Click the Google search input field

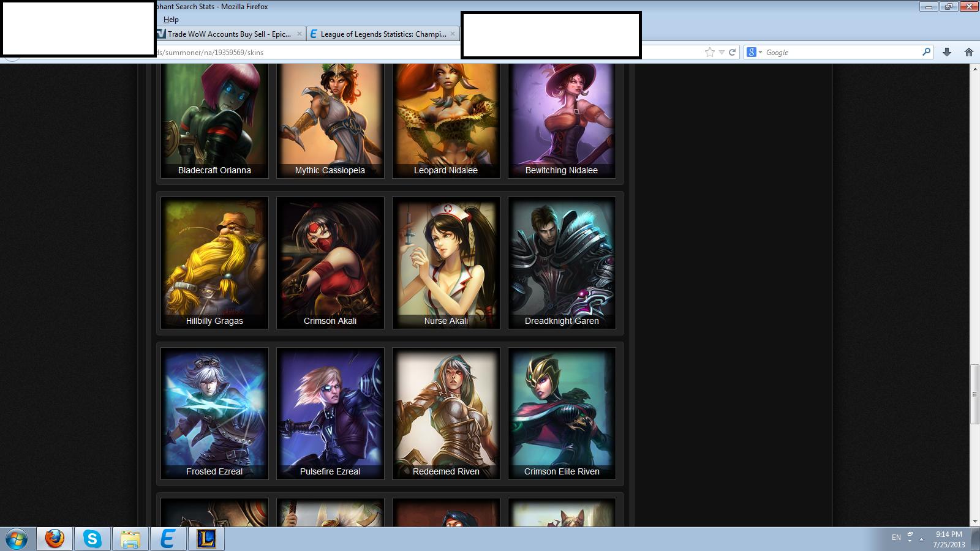(842, 53)
